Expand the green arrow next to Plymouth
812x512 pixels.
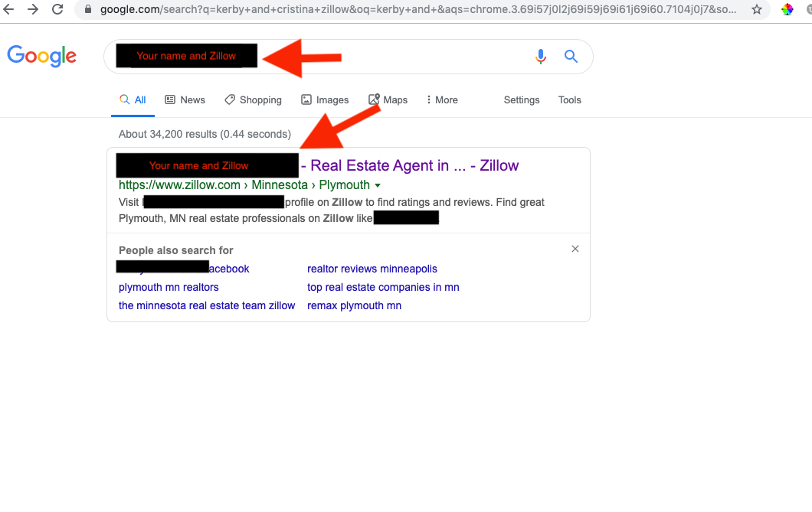[x=378, y=185]
